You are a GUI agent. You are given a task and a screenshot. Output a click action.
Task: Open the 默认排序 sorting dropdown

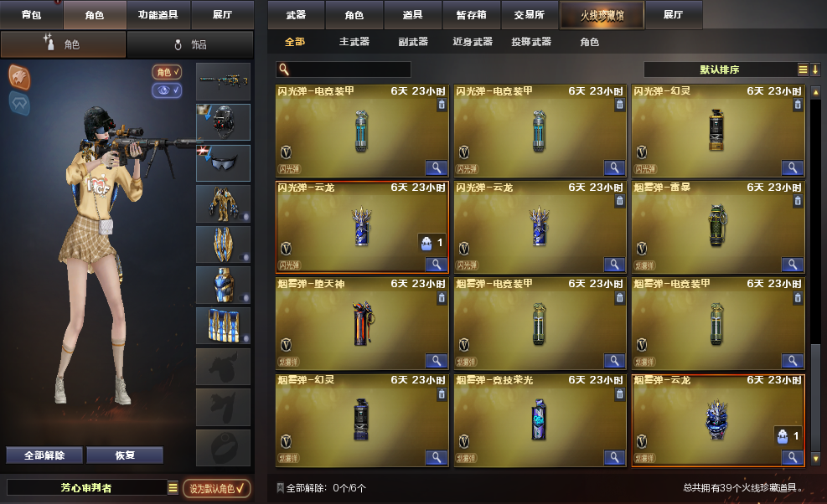point(720,69)
